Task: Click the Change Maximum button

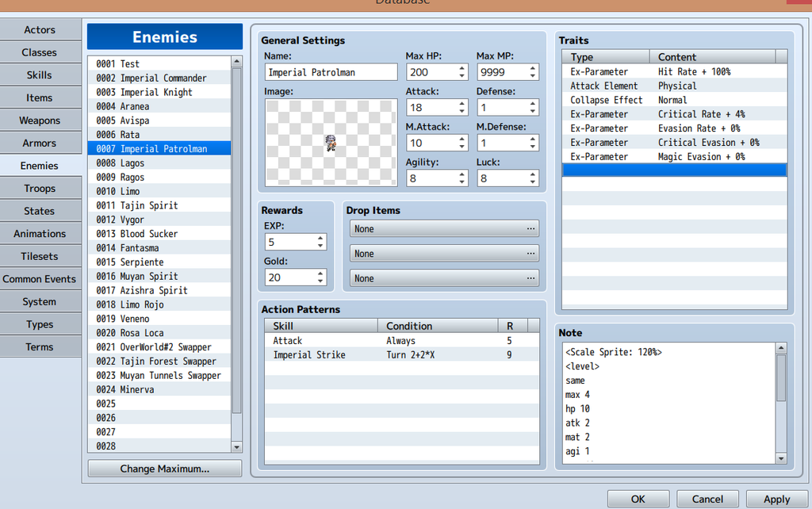Action: click(x=165, y=469)
